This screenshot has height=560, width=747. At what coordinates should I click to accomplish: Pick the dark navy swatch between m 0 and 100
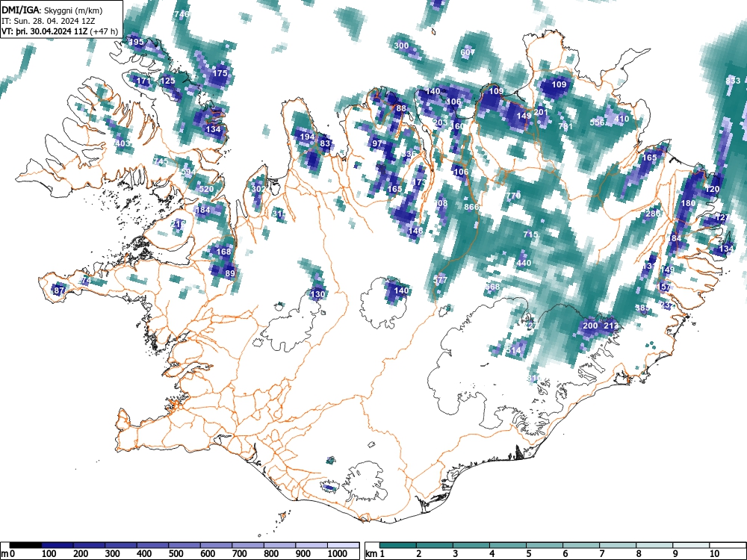pyautogui.click(x=58, y=545)
